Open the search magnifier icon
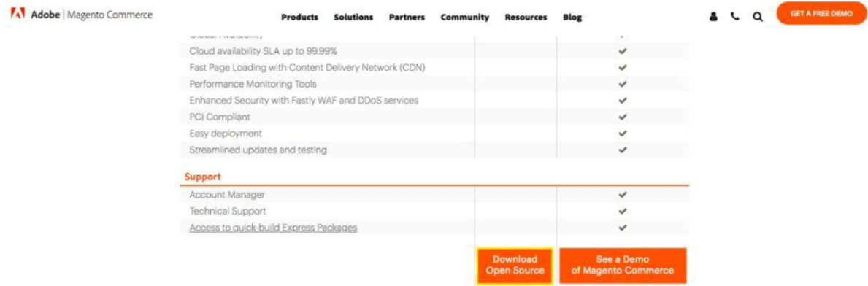This screenshot has height=286, width=868. 757,18
